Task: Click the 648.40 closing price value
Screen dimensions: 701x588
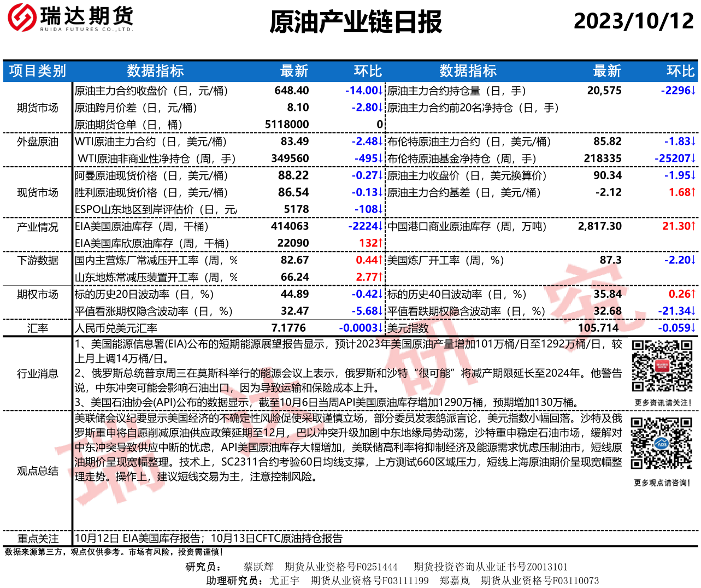Action: [x=292, y=91]
